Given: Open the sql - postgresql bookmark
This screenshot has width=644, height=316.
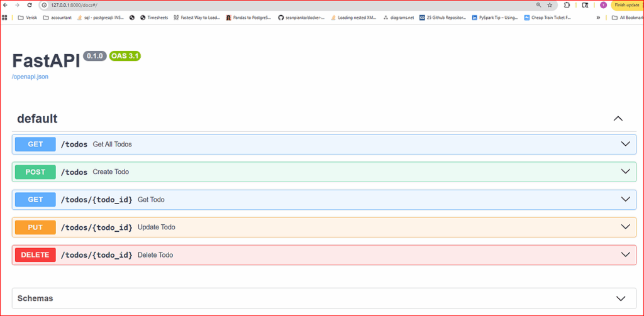Looking at the screenshot, I should click(101, 18).
